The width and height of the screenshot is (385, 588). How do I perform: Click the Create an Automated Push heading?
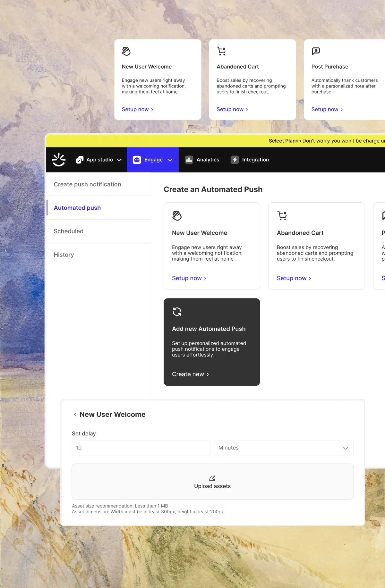click(213, 189)
